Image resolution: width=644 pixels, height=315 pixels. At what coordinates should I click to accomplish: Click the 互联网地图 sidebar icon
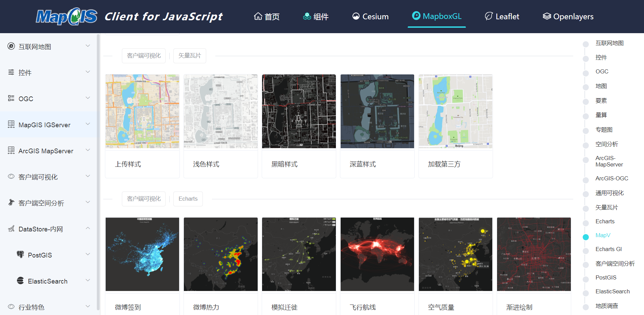(11, 46)
